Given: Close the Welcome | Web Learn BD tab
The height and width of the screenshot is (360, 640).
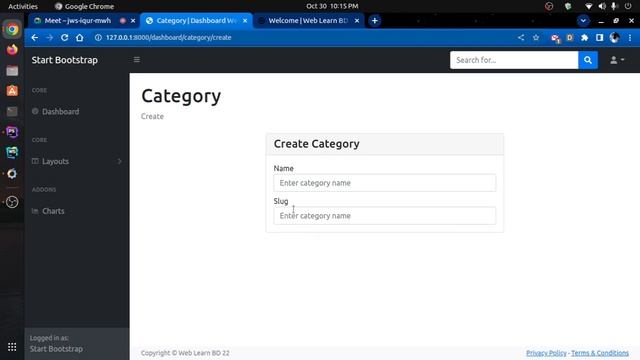Looking at the screenshot, I should 357,20.
